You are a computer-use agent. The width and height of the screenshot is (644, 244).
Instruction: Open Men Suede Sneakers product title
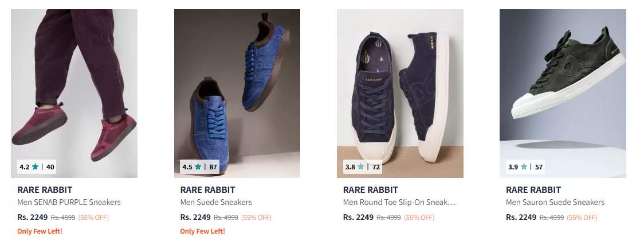[x=216, y=202]
